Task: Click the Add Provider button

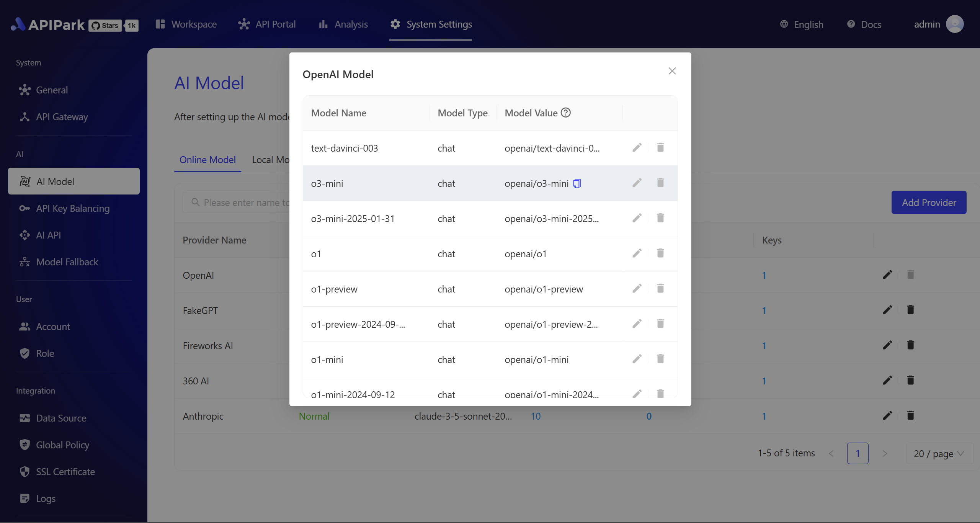Action: pos(929,203)
